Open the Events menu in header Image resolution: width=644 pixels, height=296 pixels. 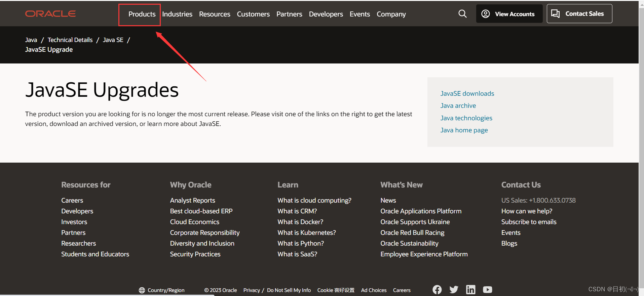359,14
